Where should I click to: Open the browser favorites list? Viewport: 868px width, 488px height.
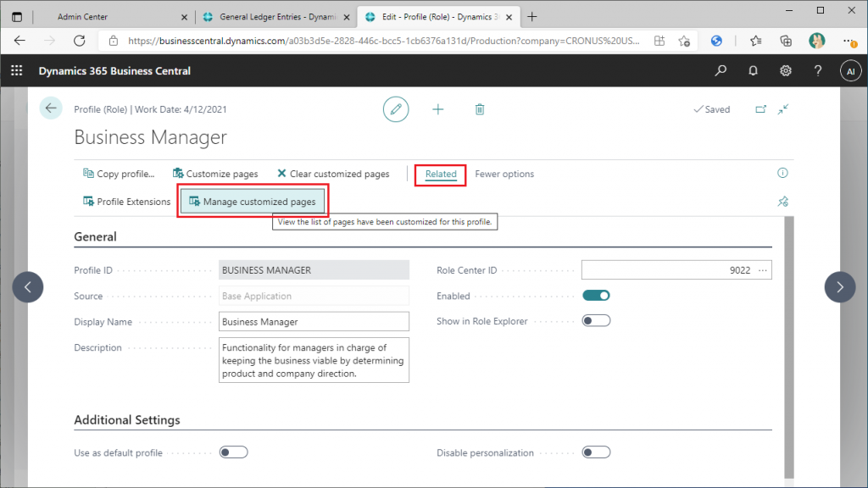coord(755,41)
